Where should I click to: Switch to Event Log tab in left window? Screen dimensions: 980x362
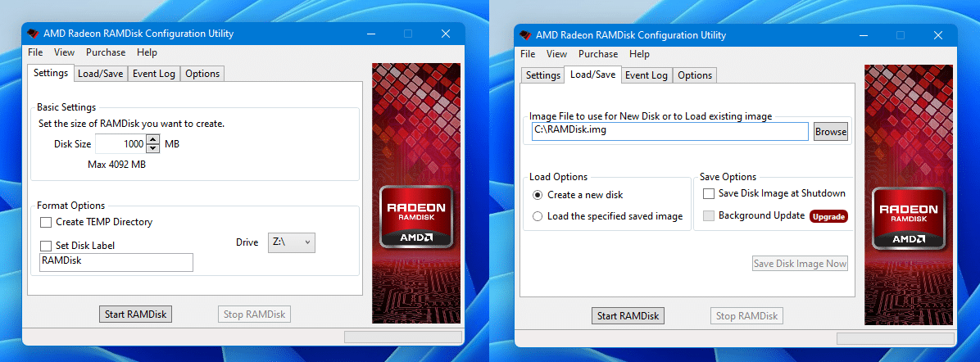(x=154, y=74)
